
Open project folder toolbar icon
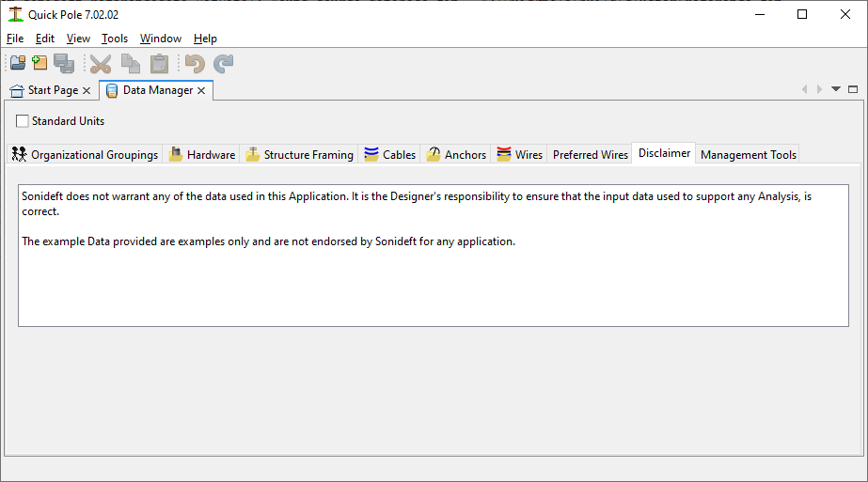tap(18, 63)
